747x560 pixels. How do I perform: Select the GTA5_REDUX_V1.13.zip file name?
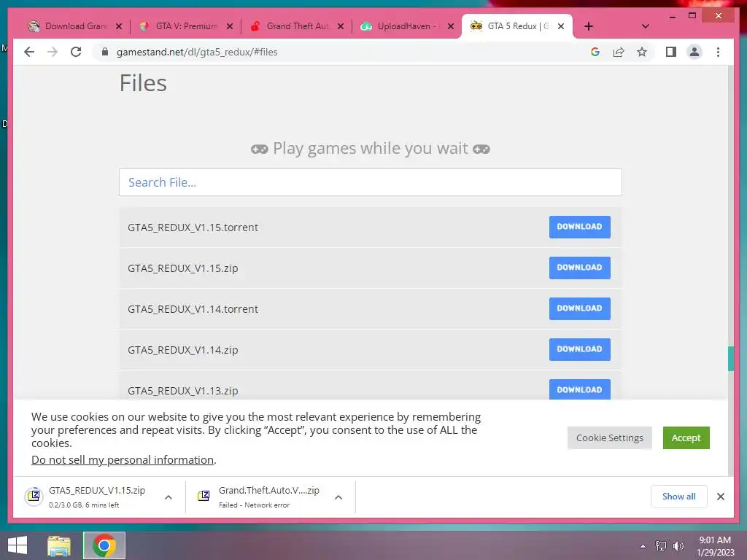click(x=183, y=391)
